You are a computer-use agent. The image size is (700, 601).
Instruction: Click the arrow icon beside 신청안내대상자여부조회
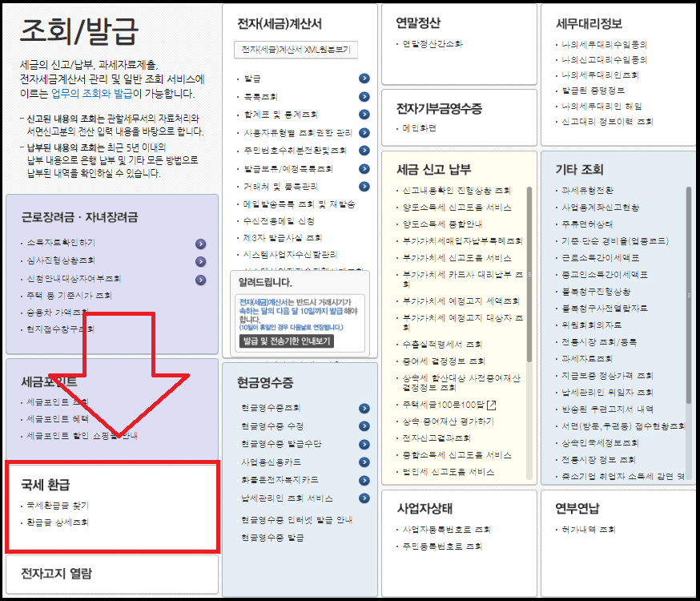tap(201, 280)
